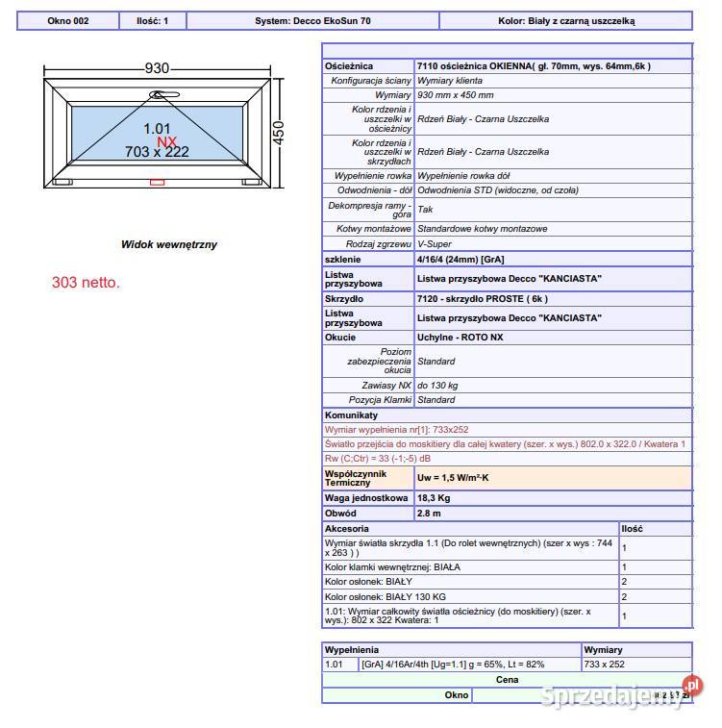This screenshot has width=722, height=728.
Task: Click the 'Okno' label in the price row
Action: tap(457, 695)
